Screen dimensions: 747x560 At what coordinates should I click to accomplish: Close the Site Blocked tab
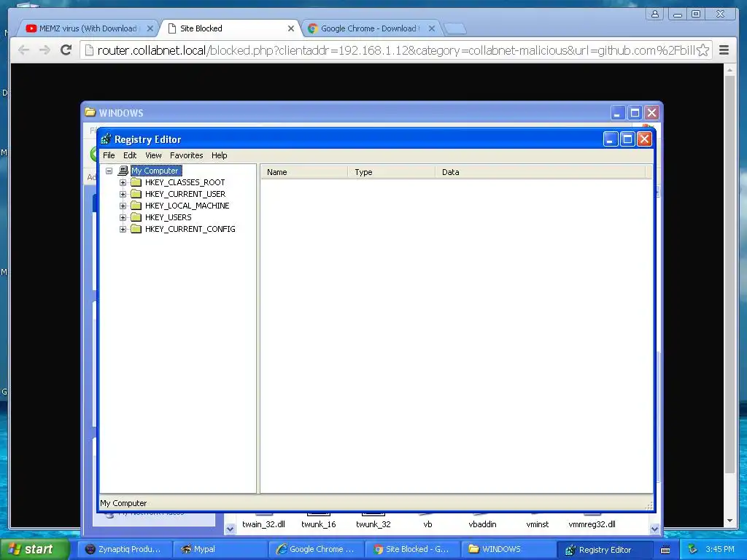pyautogui.click(x=291, y=28)
